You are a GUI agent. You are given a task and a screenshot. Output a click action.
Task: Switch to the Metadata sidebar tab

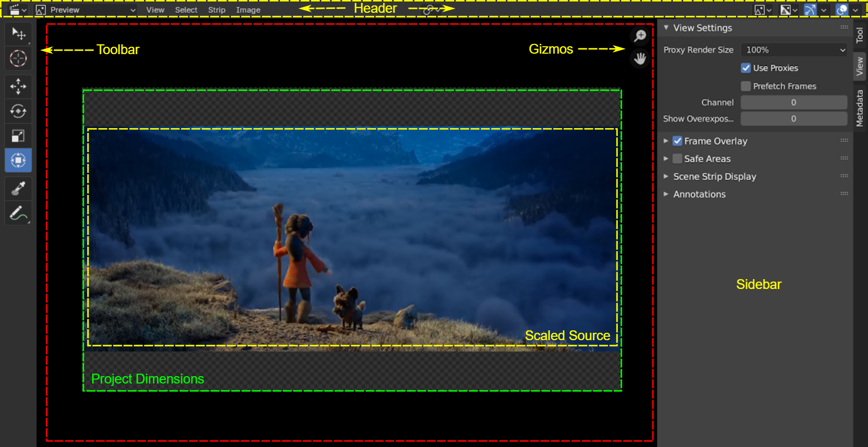860,108
